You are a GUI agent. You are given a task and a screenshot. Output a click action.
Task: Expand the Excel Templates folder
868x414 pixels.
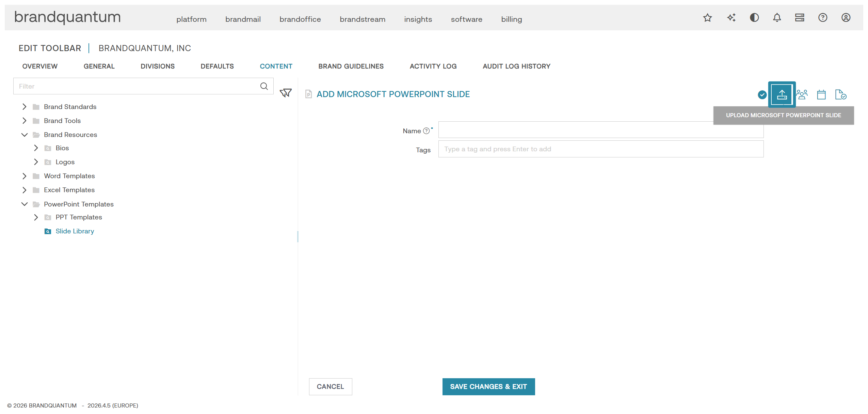click(24, 190)
